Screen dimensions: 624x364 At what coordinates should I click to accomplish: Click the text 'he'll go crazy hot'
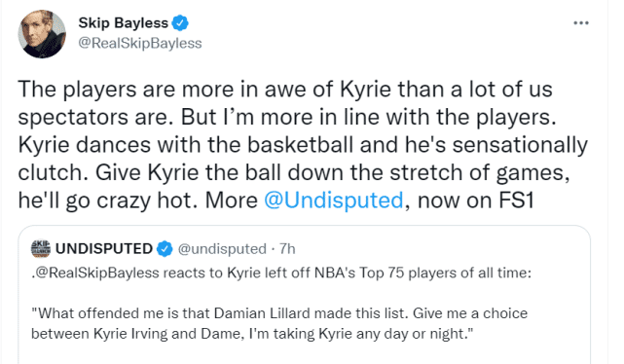(x=107, y=200)
